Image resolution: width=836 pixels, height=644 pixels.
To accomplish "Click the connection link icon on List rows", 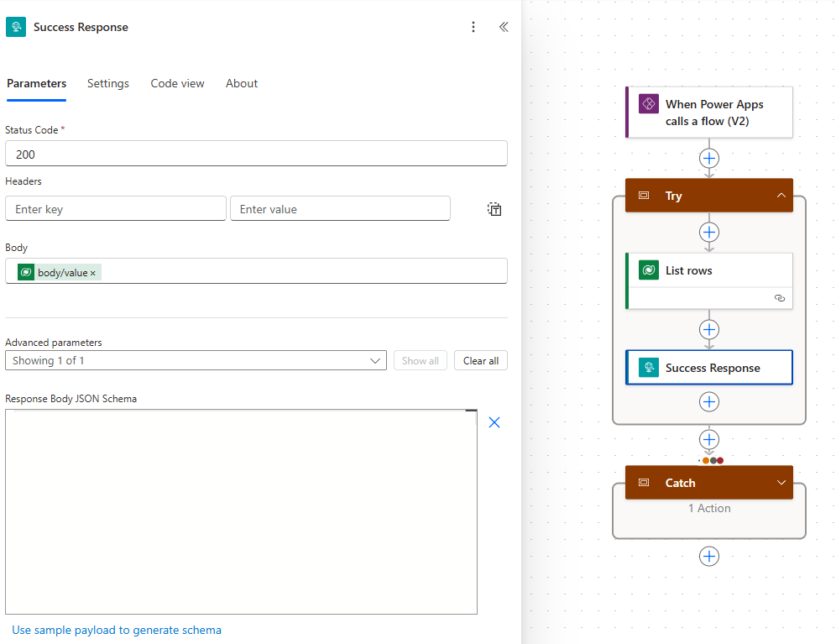I will tap(779, 298).
